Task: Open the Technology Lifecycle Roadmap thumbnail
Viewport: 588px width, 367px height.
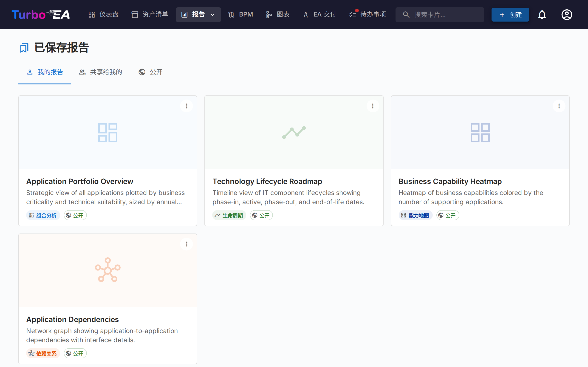Action: coord(294,132)
